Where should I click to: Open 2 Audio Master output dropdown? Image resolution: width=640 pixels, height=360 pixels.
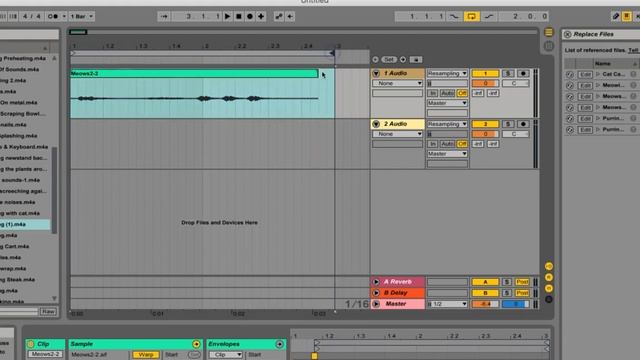pos(447,153)
